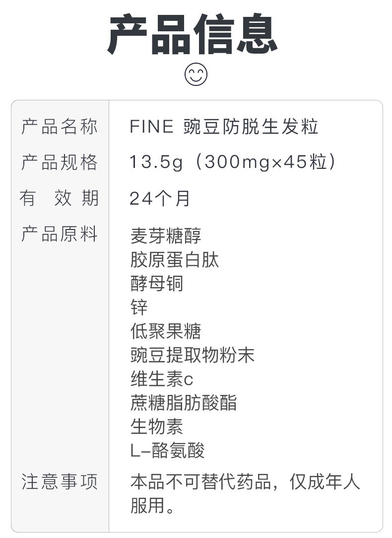Viewport: 392px width, 538px height.
Task: Select the 产品名称 row label
Action: click(60, 127)
